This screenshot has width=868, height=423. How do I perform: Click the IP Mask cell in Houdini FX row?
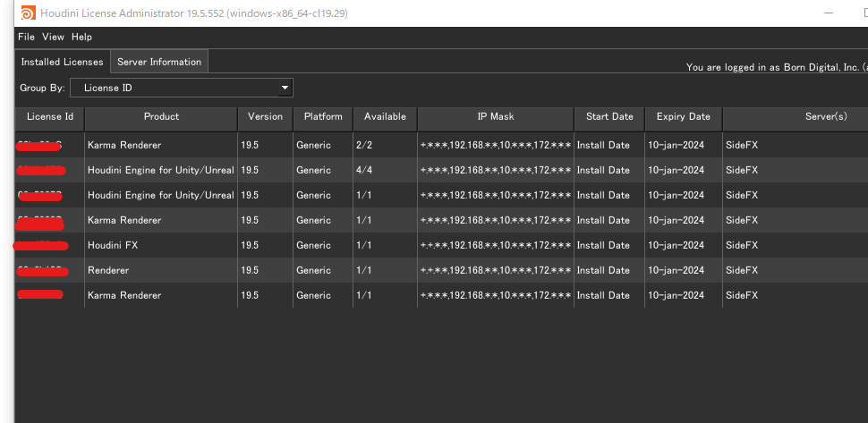click(x=496, y=246)
